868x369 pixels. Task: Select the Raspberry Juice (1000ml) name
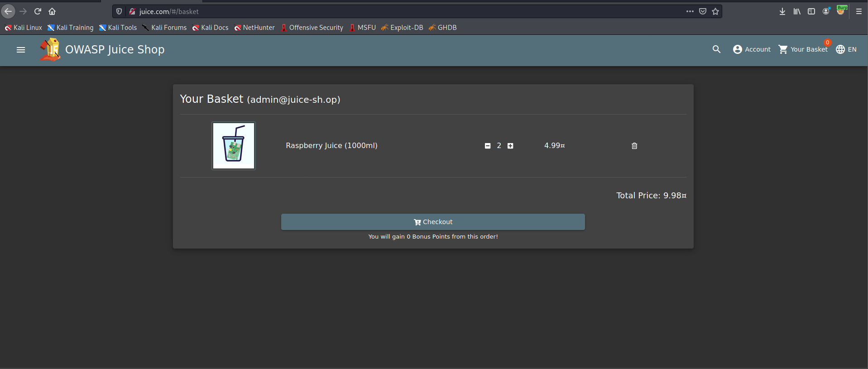coord(331,145)
